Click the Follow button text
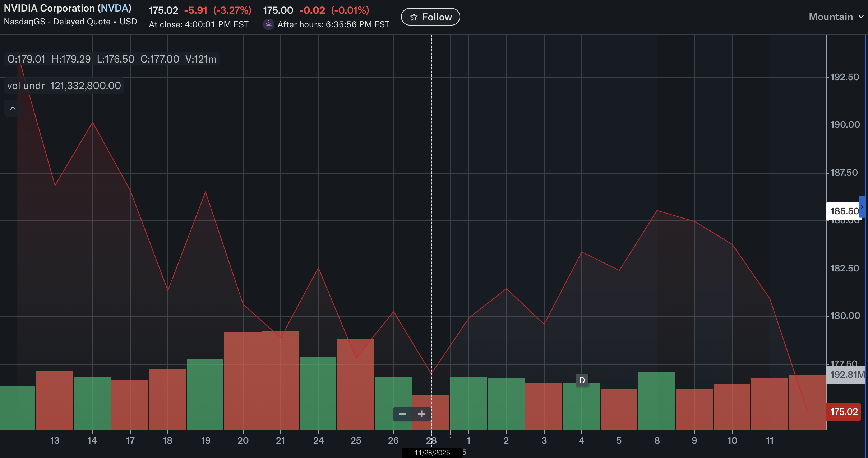The width and height of the screenshot is (868, 458). point(437,17)
